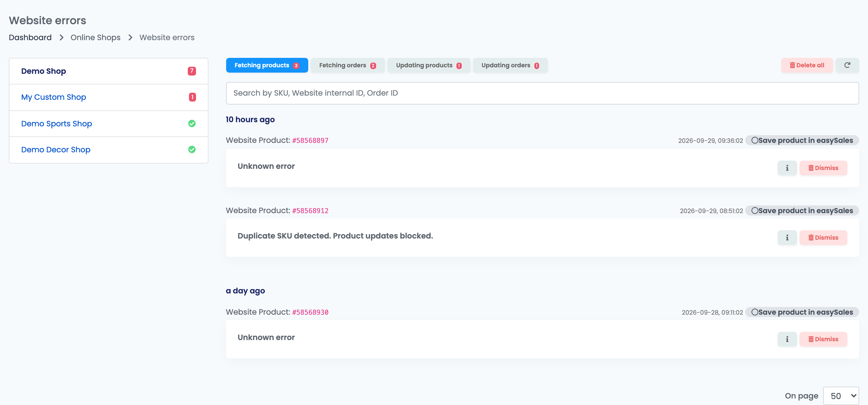Image resolution: width=868 pixels, height=405 pixels.
Task: Click the red 7 badge on Demo Shop
Action: coord(192,71)
